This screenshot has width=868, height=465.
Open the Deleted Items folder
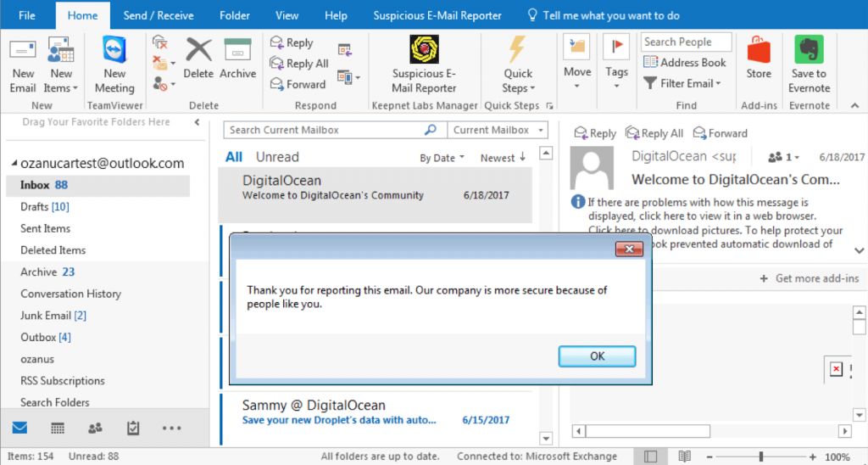(x=53, y=250)
